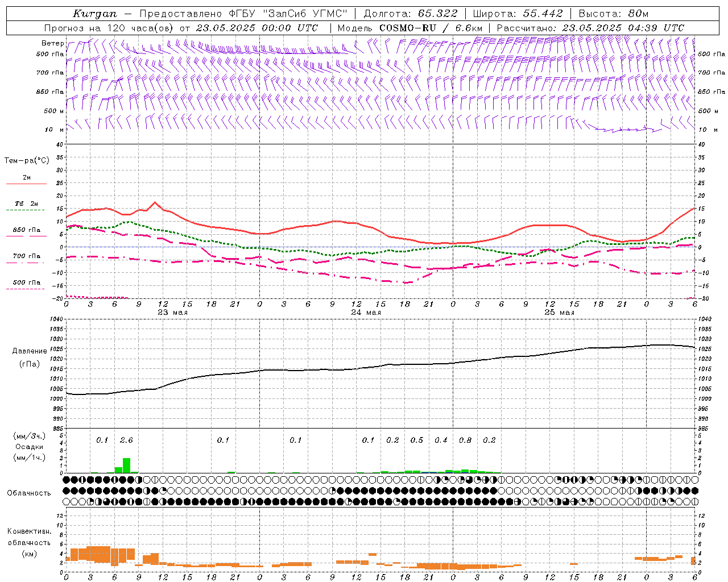The image size is (728, 582).
Task: Click the 1040 pressure axis label on the left
Action: click(56, 319)
